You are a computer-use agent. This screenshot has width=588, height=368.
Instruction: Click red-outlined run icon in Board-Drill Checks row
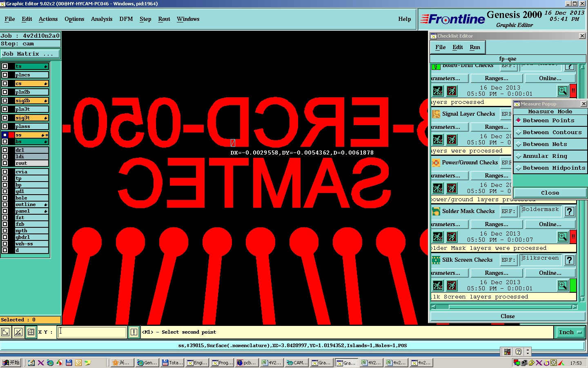click(452, 91)
